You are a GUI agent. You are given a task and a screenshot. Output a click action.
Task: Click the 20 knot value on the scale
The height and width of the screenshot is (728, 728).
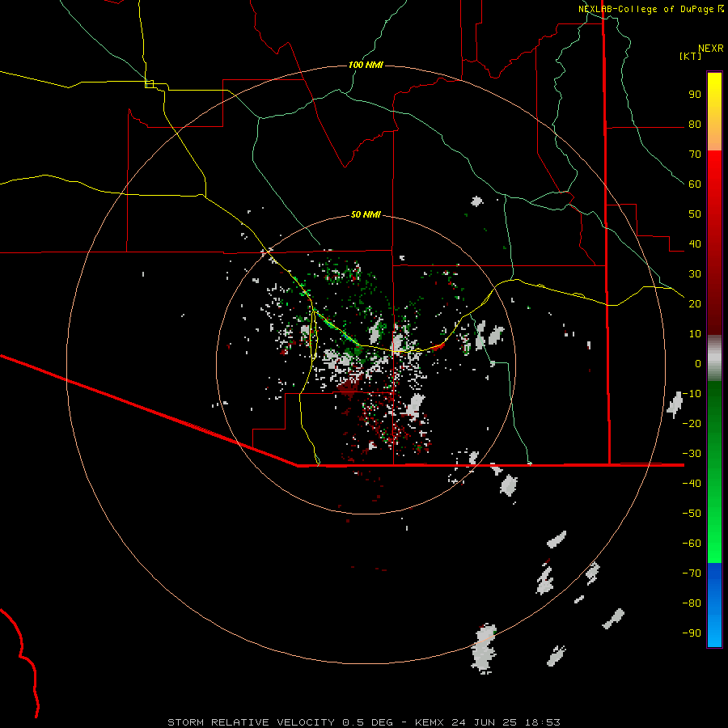(695, 304)
